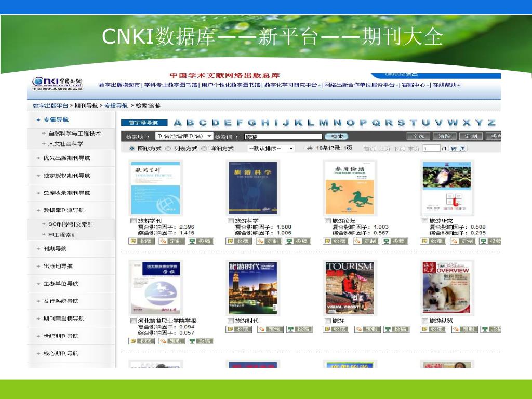Expand 优先出版期刊导航 sidebar item
Image resolution: width=532 pixels, height=399 pixels.
66,158
